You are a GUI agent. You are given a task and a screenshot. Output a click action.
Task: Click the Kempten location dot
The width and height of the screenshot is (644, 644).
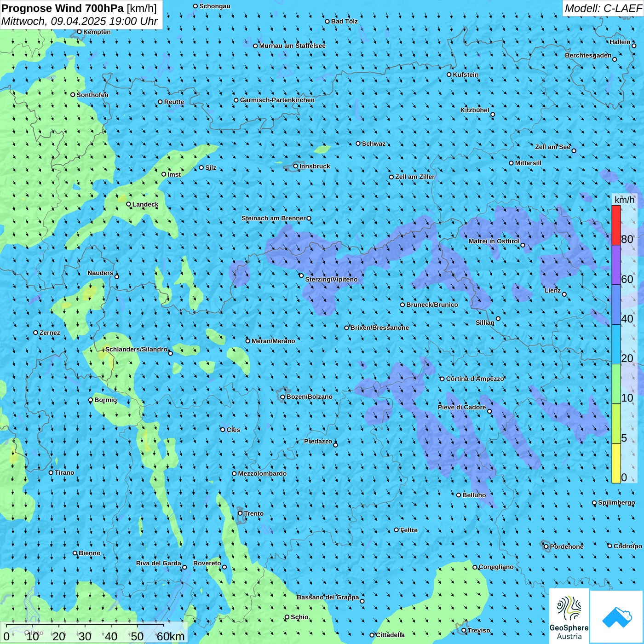[x=80, y=32]
